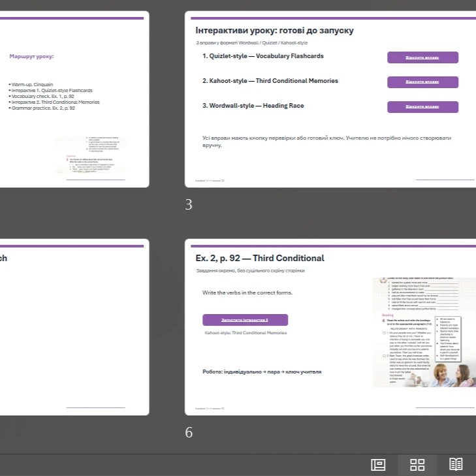Click bullet 'Інтерактив 2. Third Conditional Memories'
This screenshot has height=476, width=476.
(x=54, y=102)
